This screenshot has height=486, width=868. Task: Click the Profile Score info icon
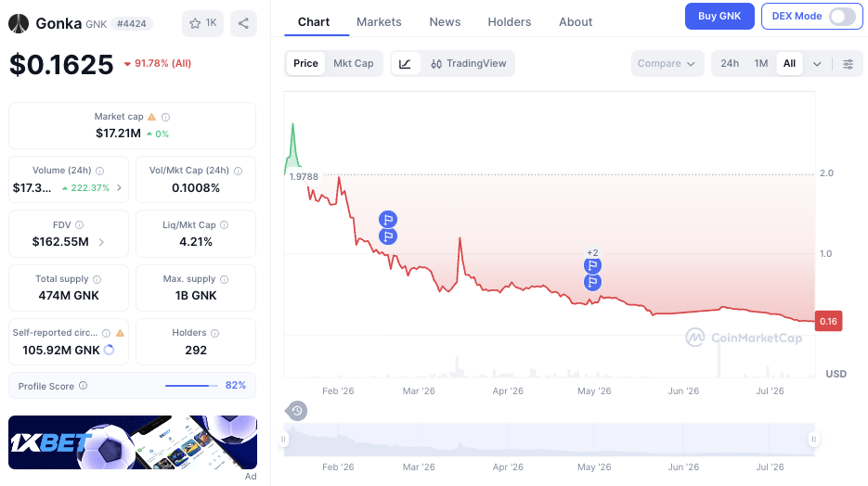(x=83, y=386)
